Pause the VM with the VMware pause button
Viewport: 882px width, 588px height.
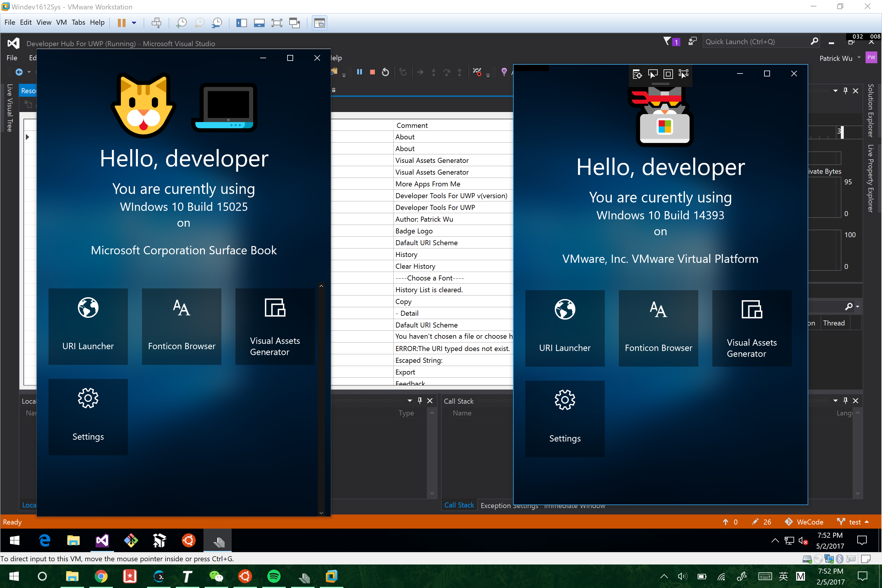point(121,23)
